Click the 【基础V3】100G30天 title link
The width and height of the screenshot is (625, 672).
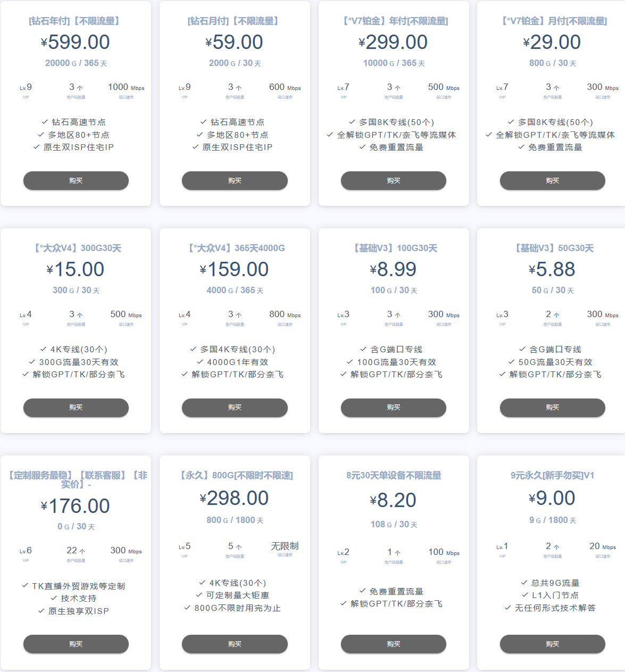394,248
